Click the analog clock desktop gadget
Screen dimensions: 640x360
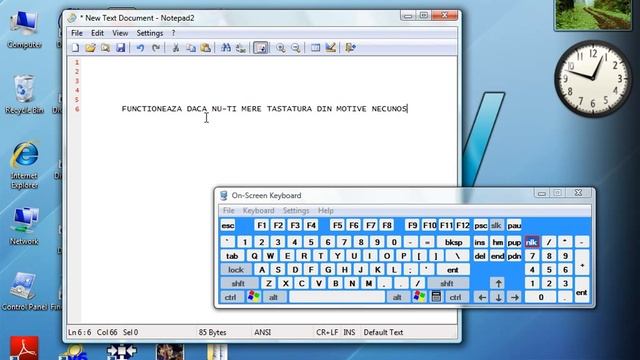coord(592,78)
